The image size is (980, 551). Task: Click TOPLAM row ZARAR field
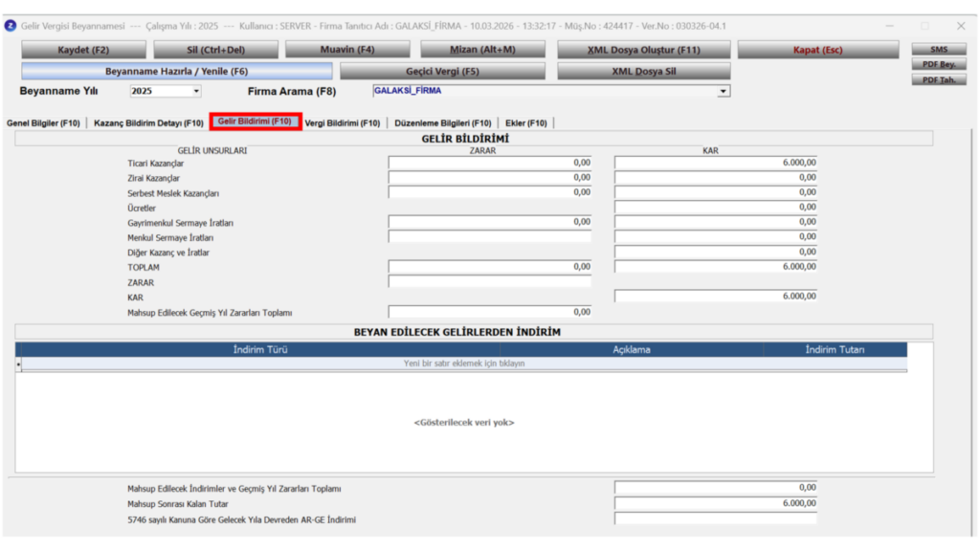pyautogui.click(x=489, y=267)
